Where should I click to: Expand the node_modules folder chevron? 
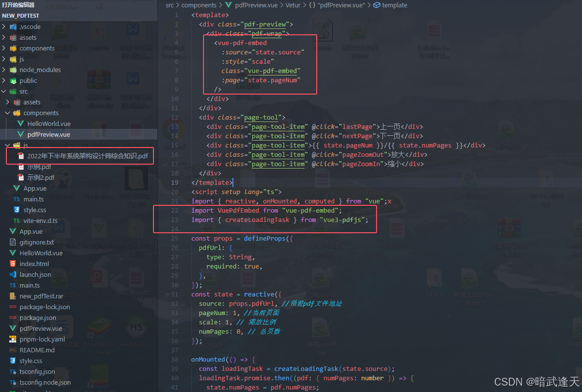click(x=4, y=70)
